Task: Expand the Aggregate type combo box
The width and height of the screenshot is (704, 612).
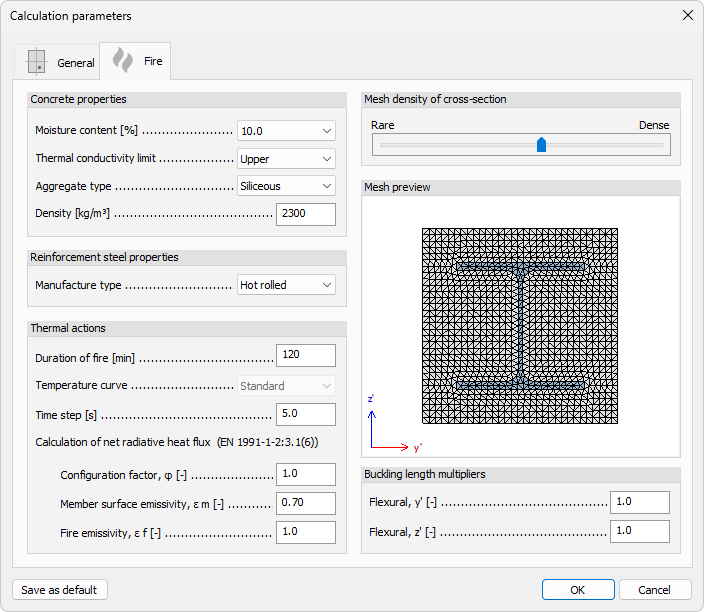Action: [286, 185]
